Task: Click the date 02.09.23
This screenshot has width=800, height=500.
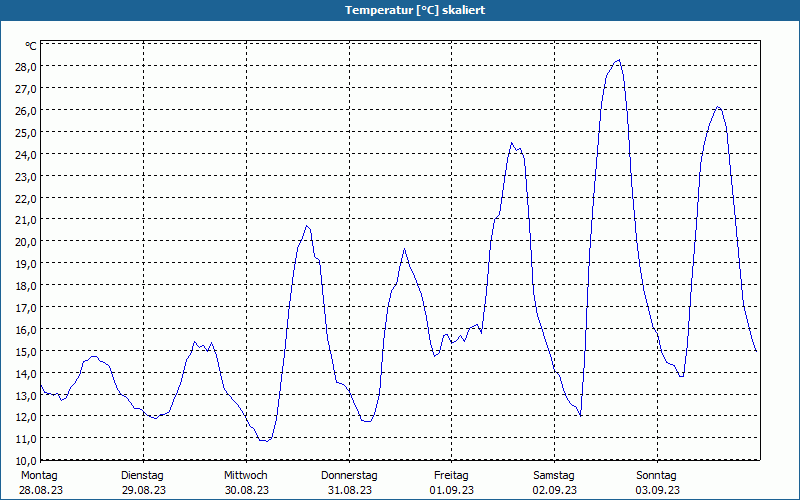Action: [555, 490]
